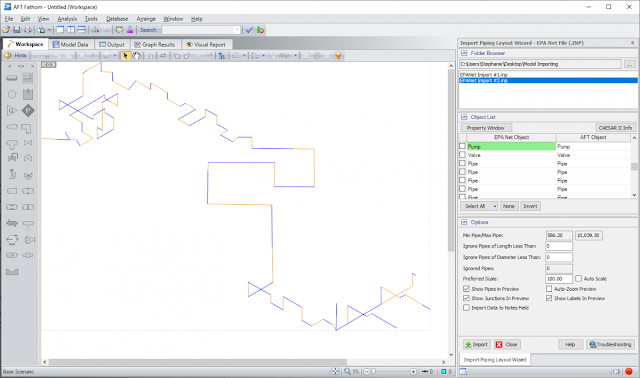Image resolution: width=640 pixels, height=378 pixels.
Task: Select the area change junction tool
Action: (12, 127)
